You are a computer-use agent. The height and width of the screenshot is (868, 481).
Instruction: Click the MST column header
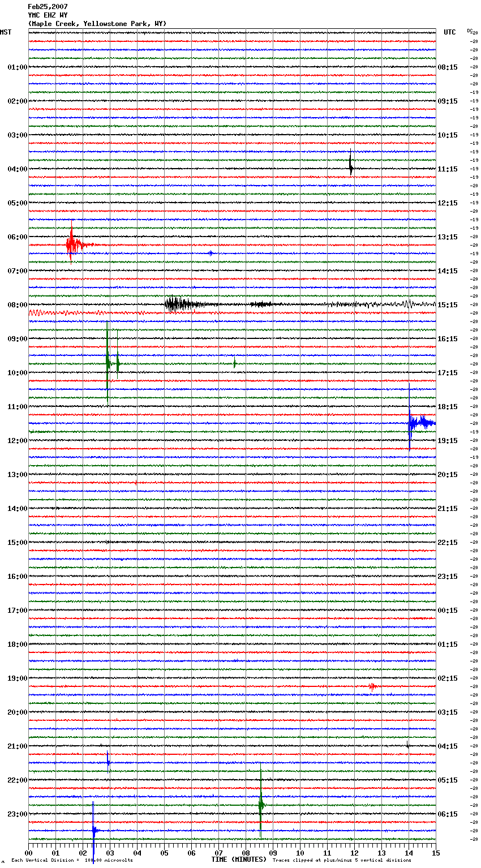coord(6,32)
